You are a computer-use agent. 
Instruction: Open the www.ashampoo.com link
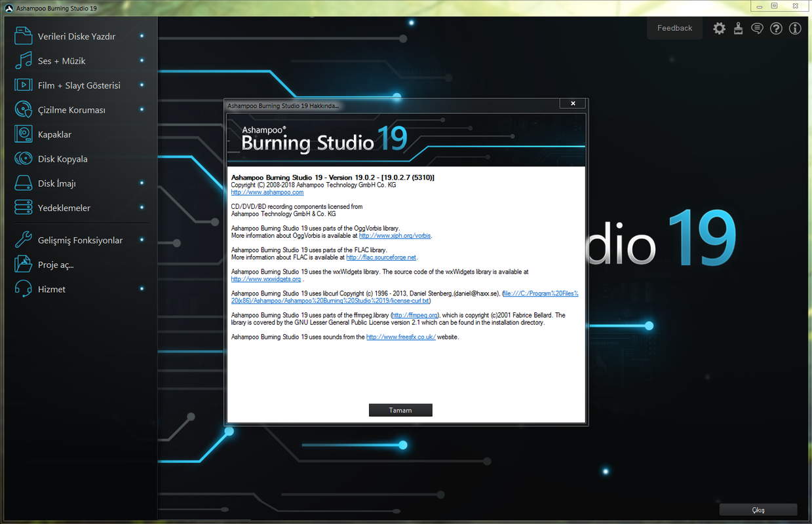coord(267,193)
